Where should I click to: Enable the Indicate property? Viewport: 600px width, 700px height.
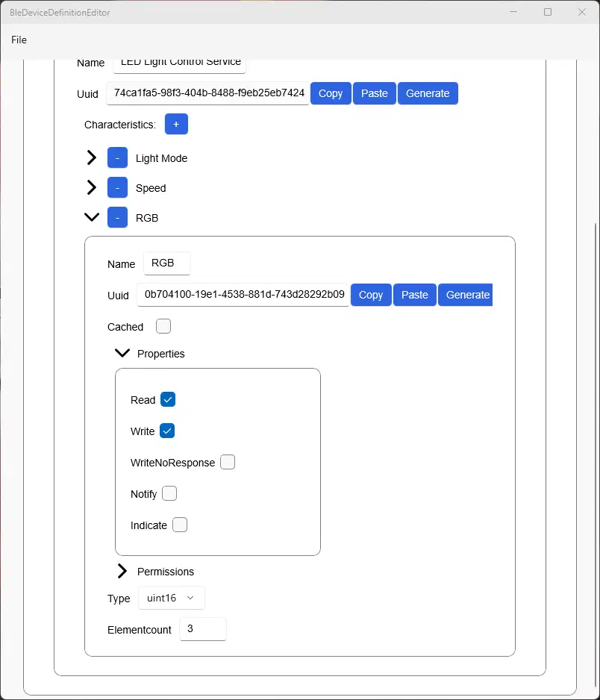coord(180,525)
